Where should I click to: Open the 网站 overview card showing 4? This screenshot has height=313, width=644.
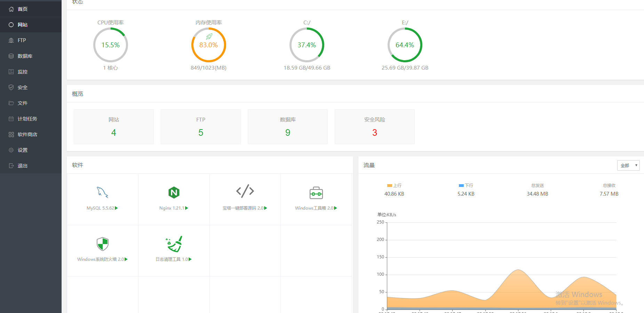114,127
